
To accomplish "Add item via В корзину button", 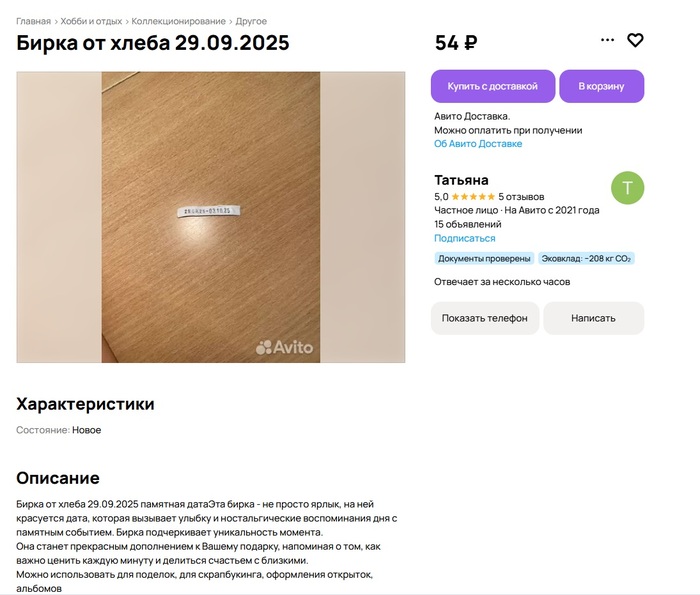I will 601,86.
